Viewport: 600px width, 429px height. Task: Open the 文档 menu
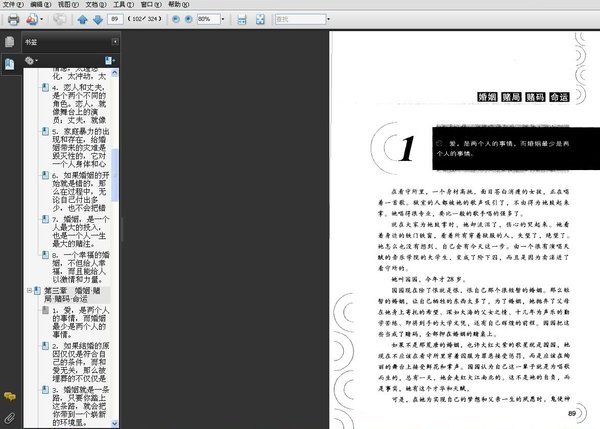tap(96, 4)
